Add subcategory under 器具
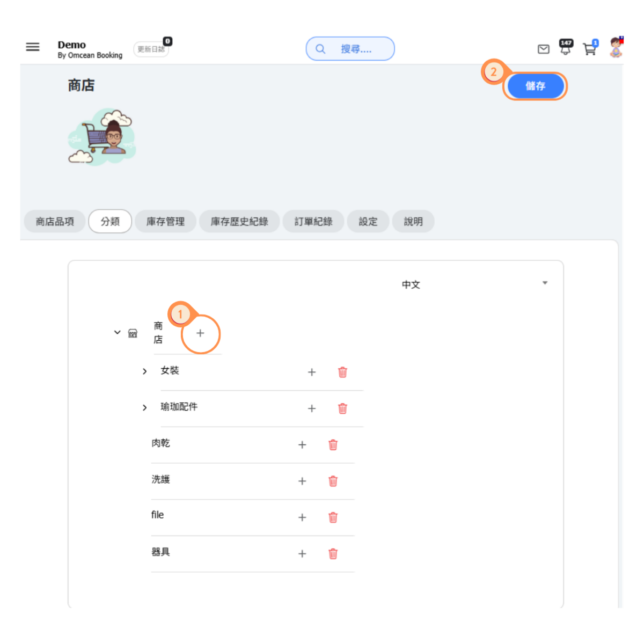644x644 pixels. click(x=302, y=554)
